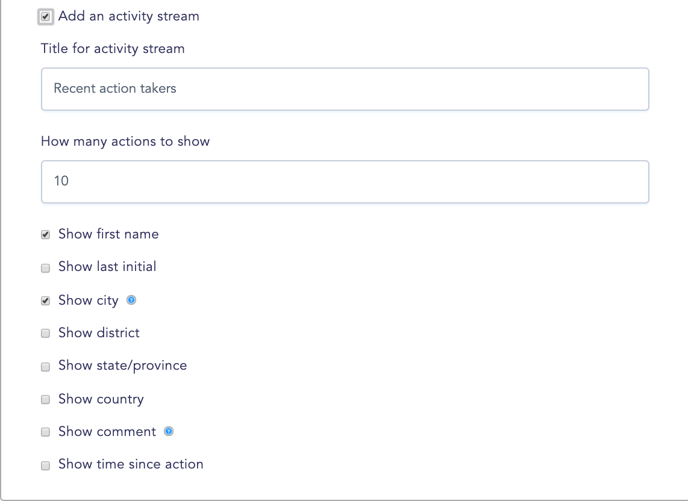688x501 pixels.
Task: Enable Show time since action checkbox
Action: tap(45, 465)
